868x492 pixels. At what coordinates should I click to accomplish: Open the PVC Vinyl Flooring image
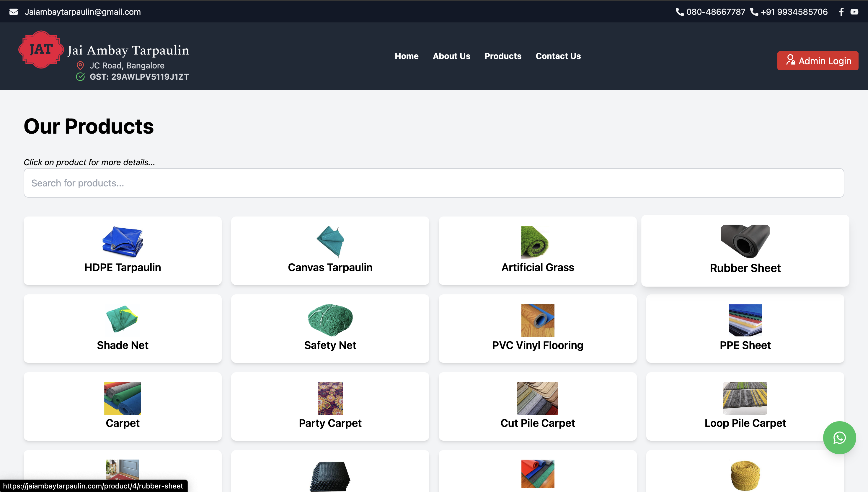pos(538,320)
